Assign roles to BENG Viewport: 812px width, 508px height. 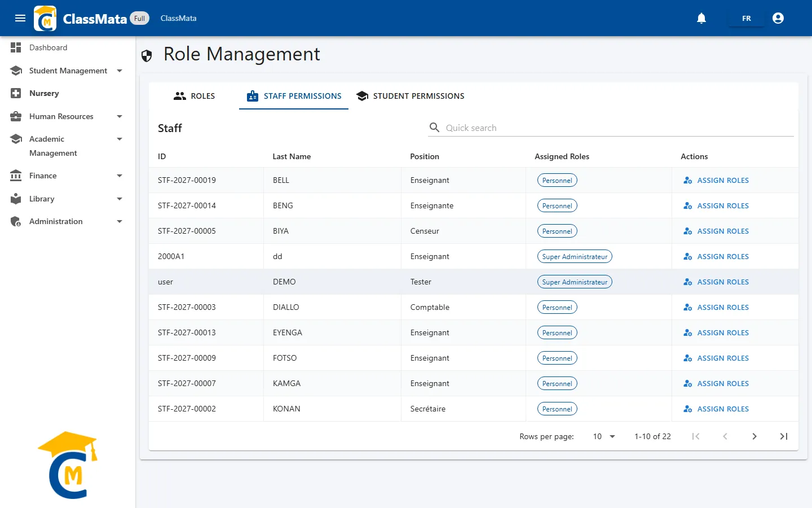716,205
